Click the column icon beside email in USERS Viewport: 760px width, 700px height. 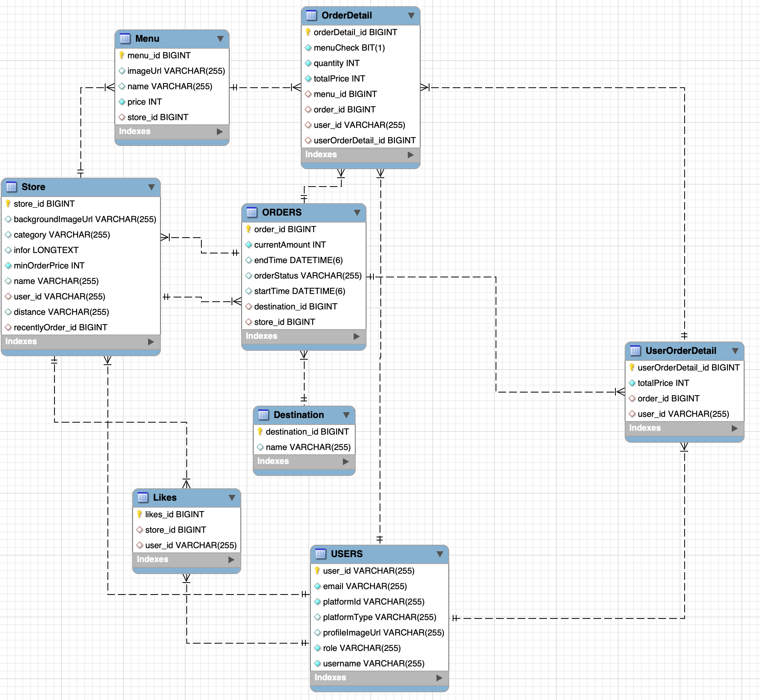[x=318, y=586]
